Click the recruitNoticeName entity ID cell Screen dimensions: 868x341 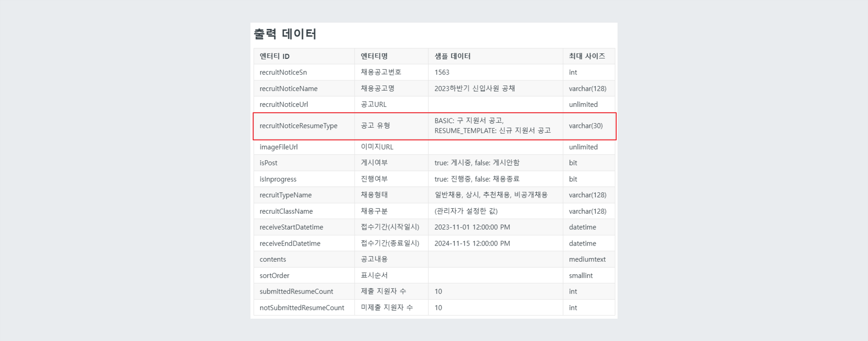coord(288,88)
